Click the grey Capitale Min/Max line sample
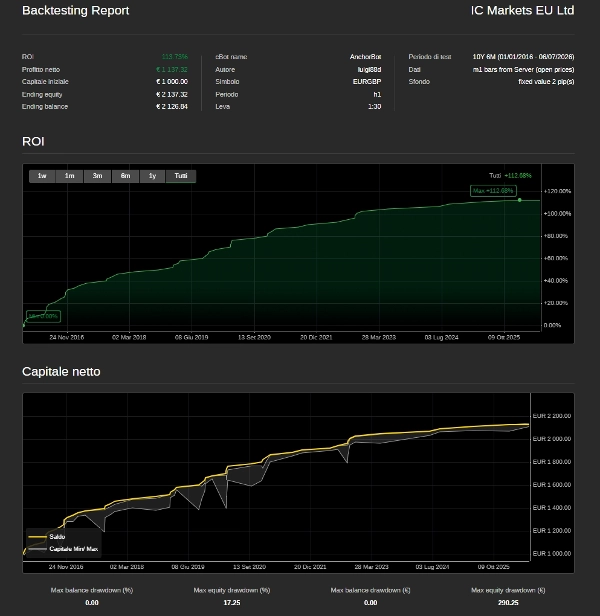Viewport: 600px width, 616px height. pos(38,549)
